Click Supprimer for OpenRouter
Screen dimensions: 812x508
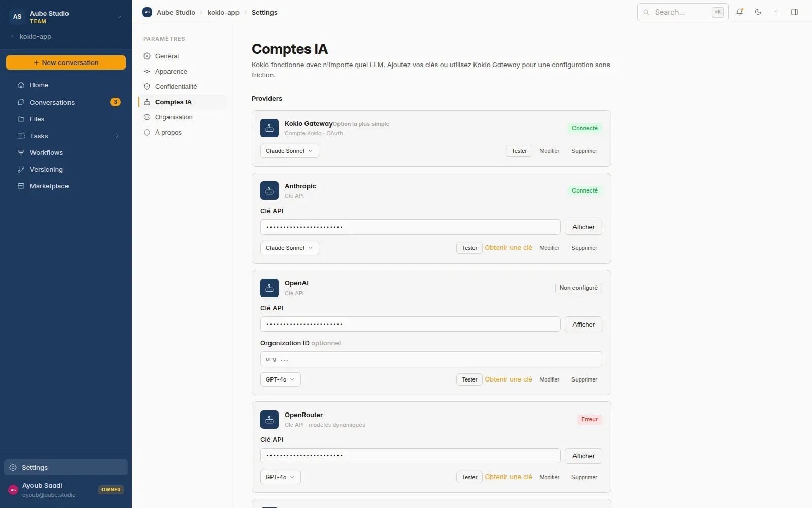point(584,477)
